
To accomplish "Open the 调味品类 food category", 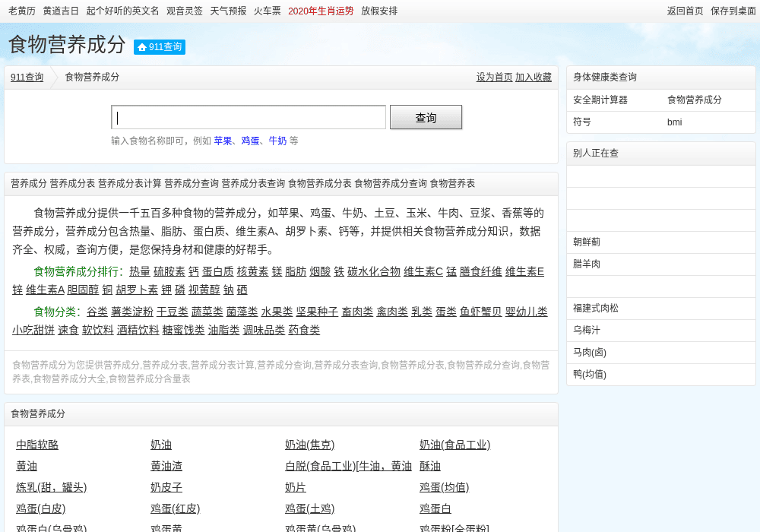I will [x=264, y=330].
